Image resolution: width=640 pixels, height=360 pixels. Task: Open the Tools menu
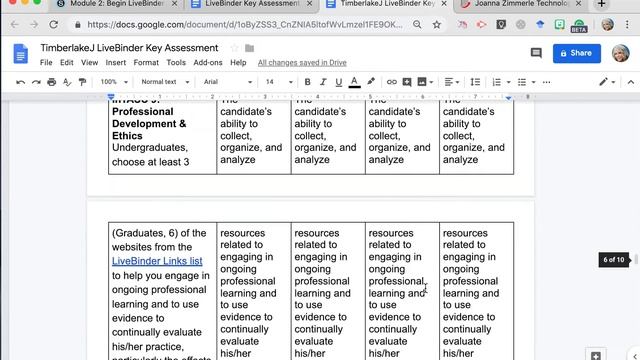176,62
